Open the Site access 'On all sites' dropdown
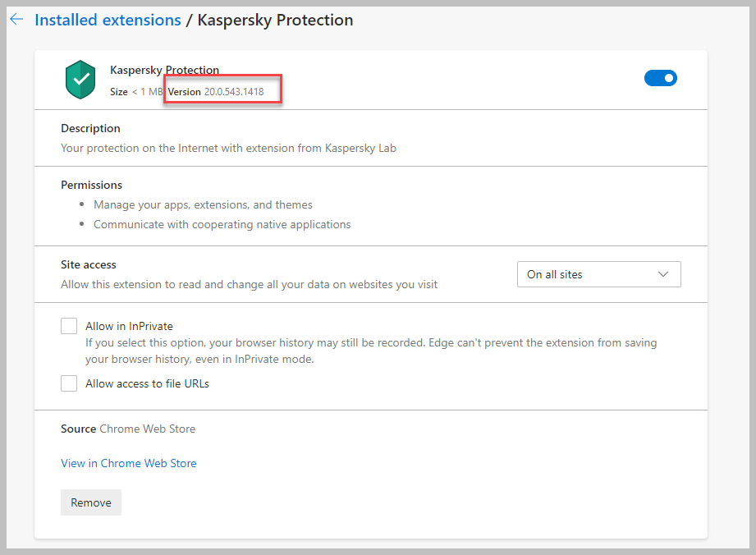This screenshot has width=756, height=555. [599, 274]
